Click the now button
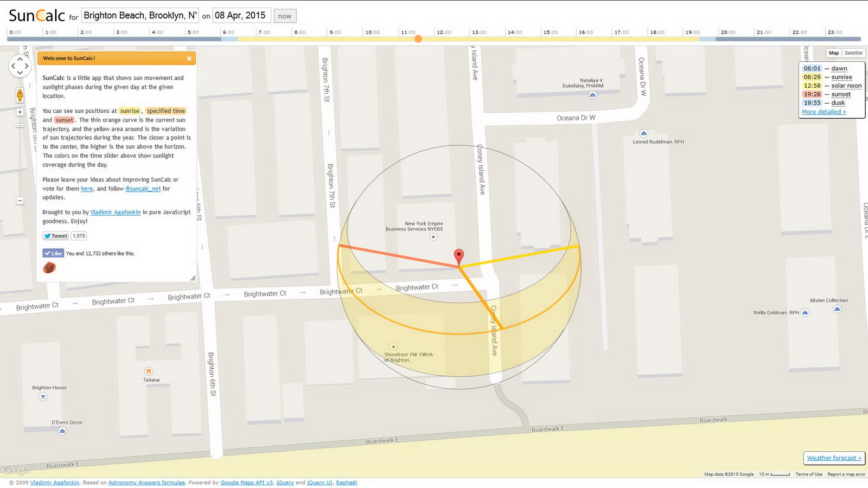This screenshot has width=868, height=488. [x=285, y=16]
